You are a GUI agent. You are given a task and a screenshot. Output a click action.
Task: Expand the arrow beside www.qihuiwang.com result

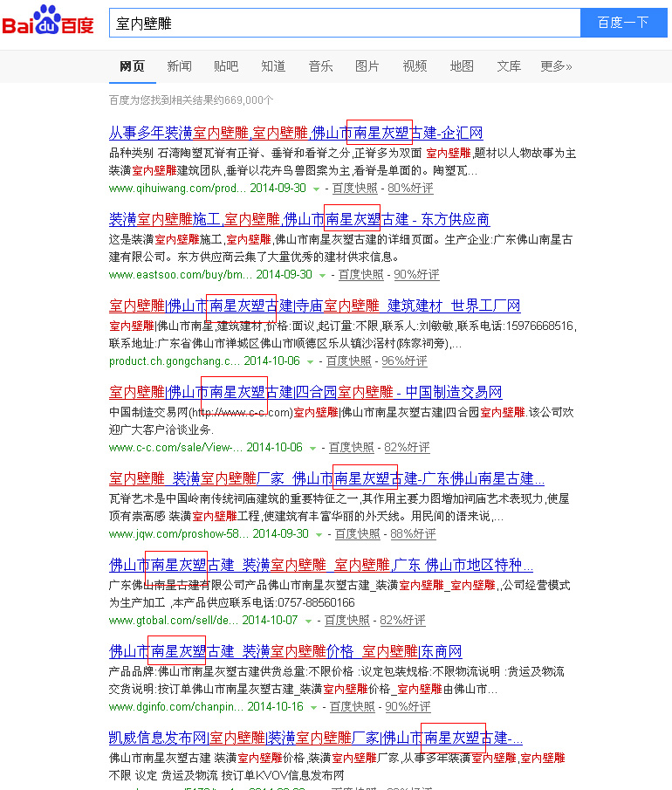(x=316, y=189)
